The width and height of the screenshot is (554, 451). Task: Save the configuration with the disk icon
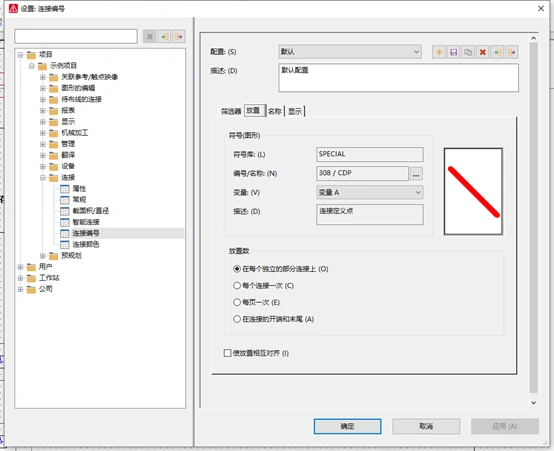[x=454, y=52]
